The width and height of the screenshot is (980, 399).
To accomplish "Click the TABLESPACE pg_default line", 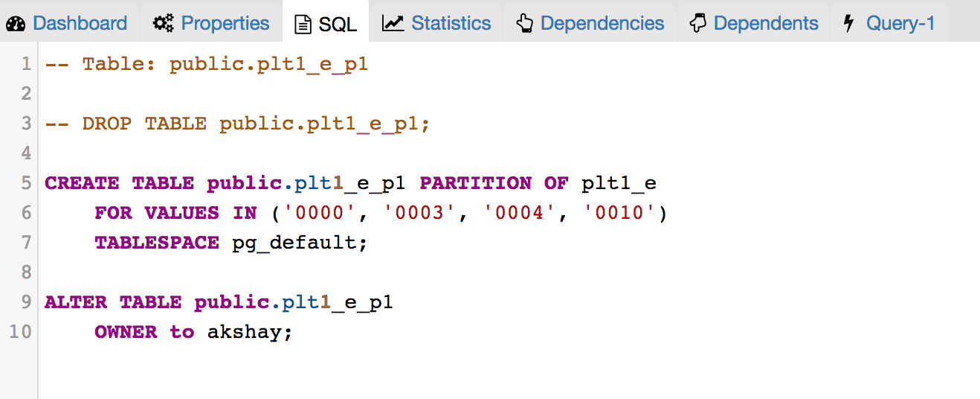I will point(231,243).
